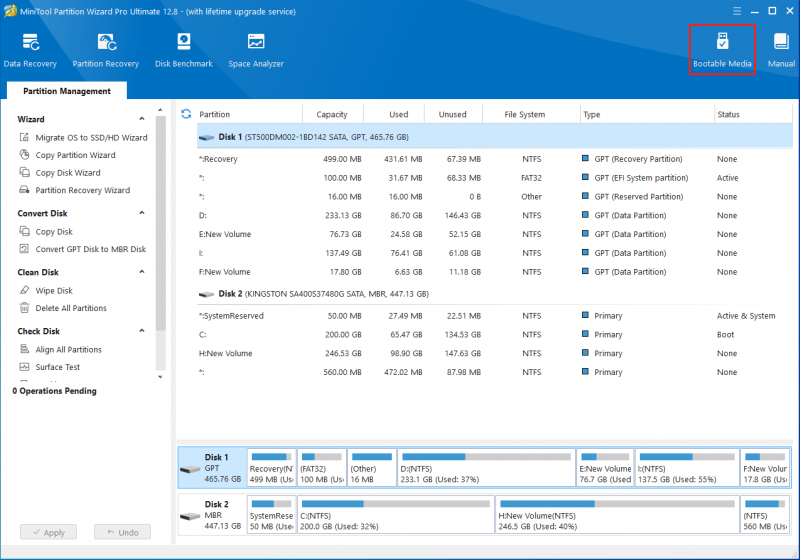Select the *:SystemReserved partition row
The image size is (800, 560).
[x=494, y=316]
